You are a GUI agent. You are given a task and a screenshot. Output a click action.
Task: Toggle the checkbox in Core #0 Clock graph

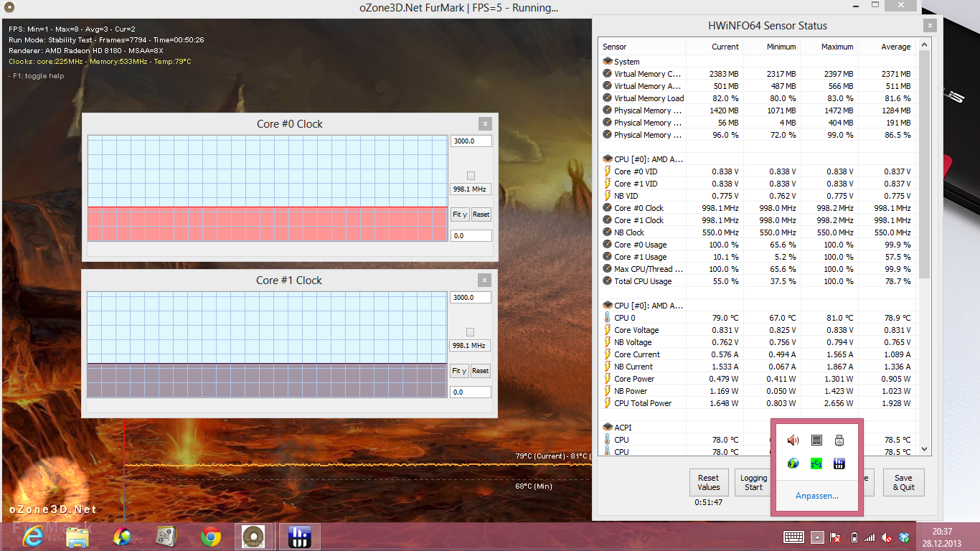(471, 176)
